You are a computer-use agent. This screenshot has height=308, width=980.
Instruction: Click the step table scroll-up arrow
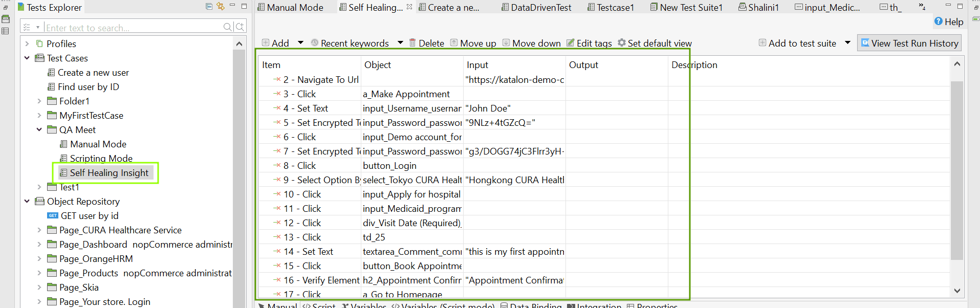point(957,64)
